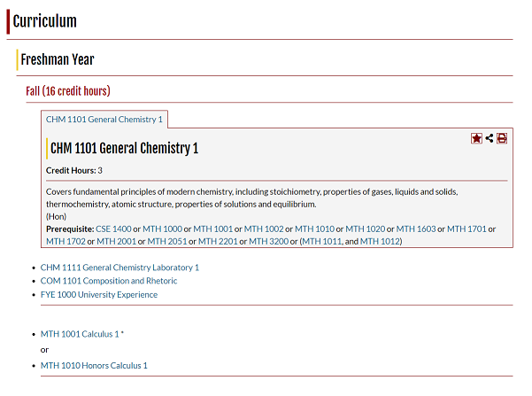Click the favorite star icon
Viewport: 532px width, 396px height.
coord(476,138)
